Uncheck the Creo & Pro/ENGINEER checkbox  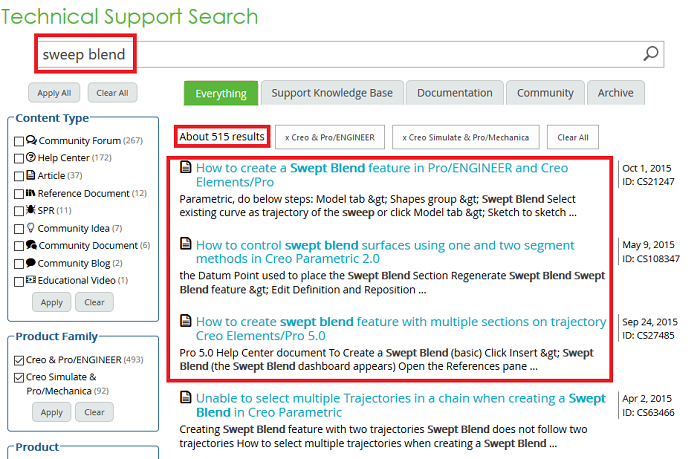[x=19, y=360]
